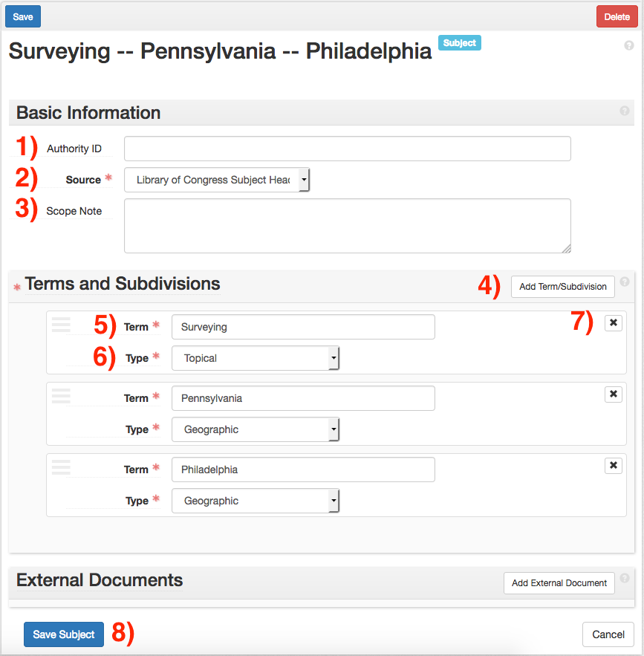Open the Type dropdown showing Topical

[256, 358]
